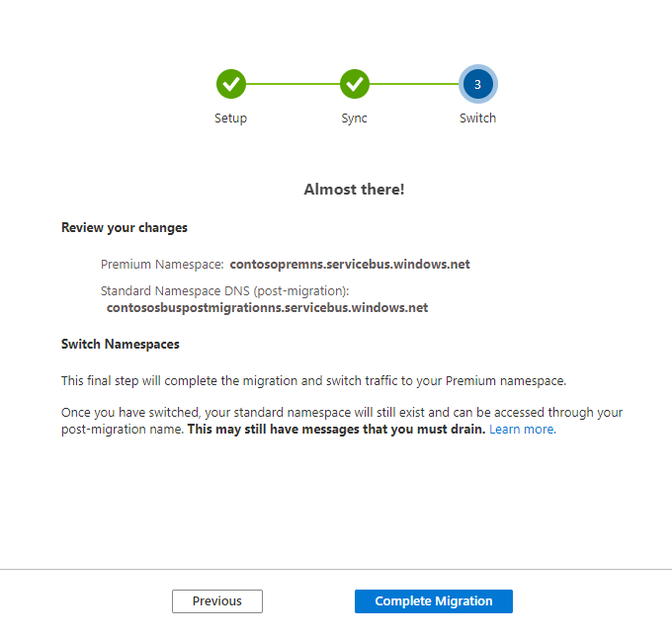
Task: Click the bold messages you must drain warning
Action: 336,430
